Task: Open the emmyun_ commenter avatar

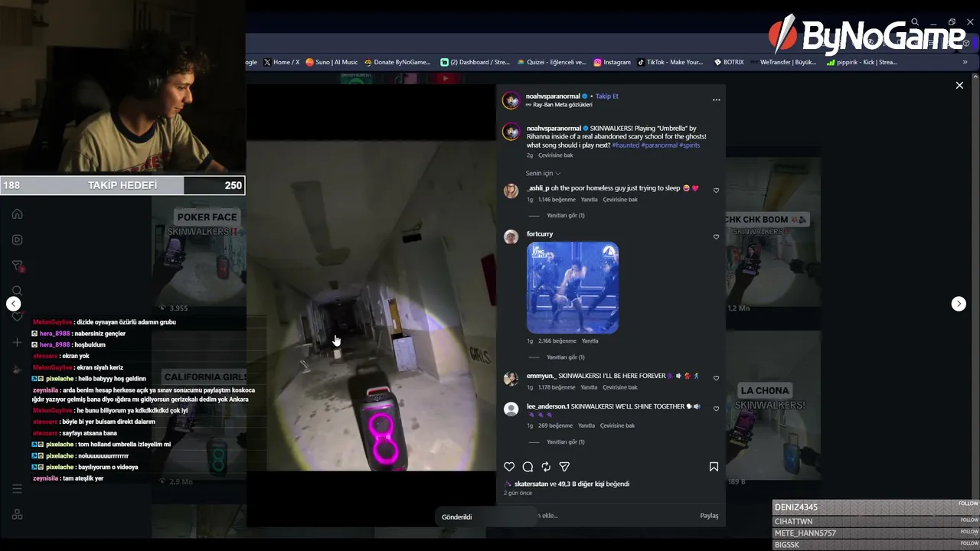Action: pyautogui.click(x=511, y=379)
